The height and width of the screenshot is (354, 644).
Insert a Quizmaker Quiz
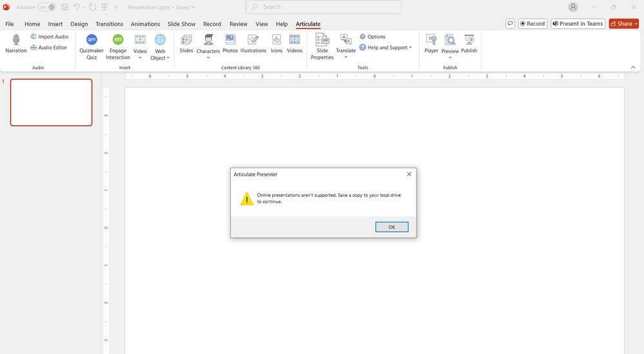click(x=92, y=47)
